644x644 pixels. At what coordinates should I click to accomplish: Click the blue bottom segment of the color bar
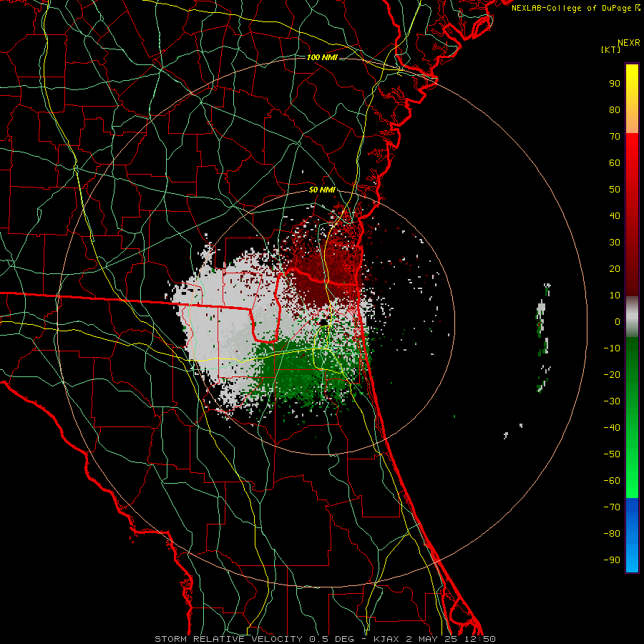(632, 535)
